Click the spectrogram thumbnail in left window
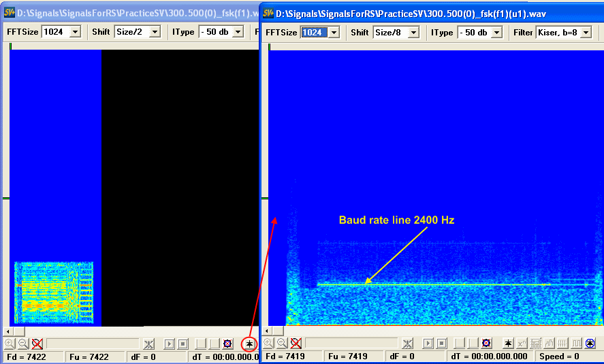This screenshot has height=364, width=604. point(54,292)
